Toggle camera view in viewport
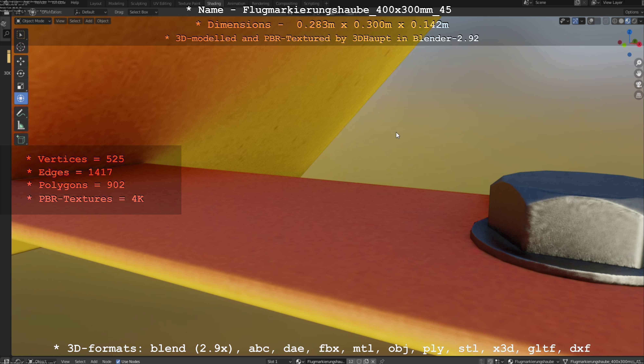 (x=638, y=85)
